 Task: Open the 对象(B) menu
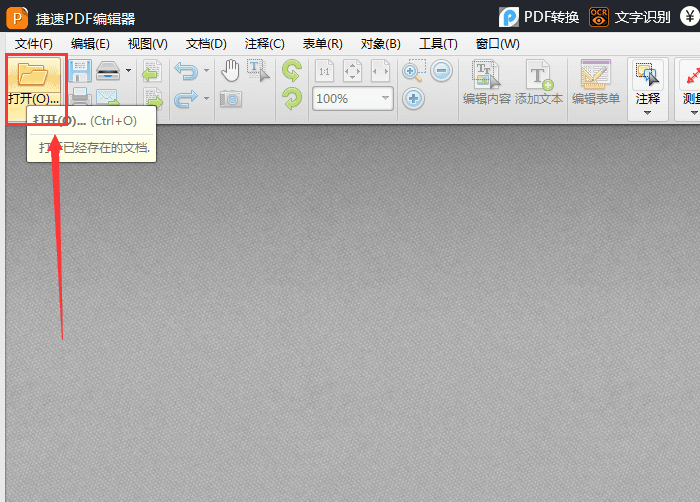pyautogui.click(x=381, y=44)
